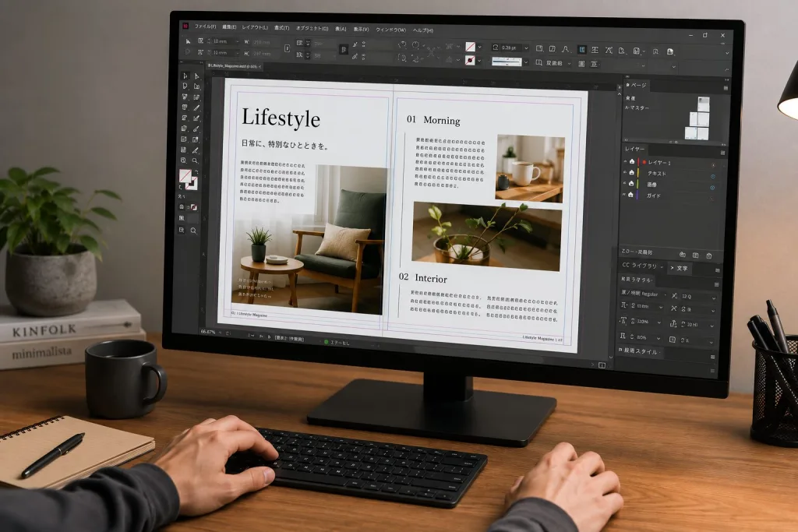
Task: Select the Selection tool arrow
Action: point(185,76)
